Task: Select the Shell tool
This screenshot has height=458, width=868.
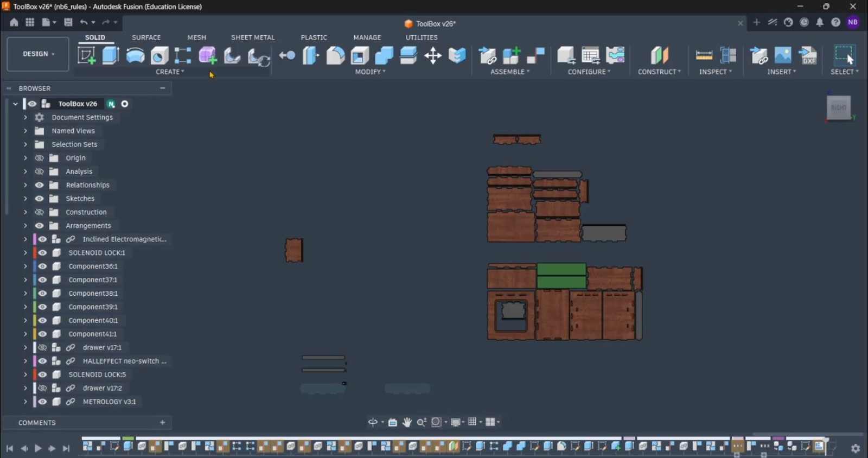Action: 360,55
